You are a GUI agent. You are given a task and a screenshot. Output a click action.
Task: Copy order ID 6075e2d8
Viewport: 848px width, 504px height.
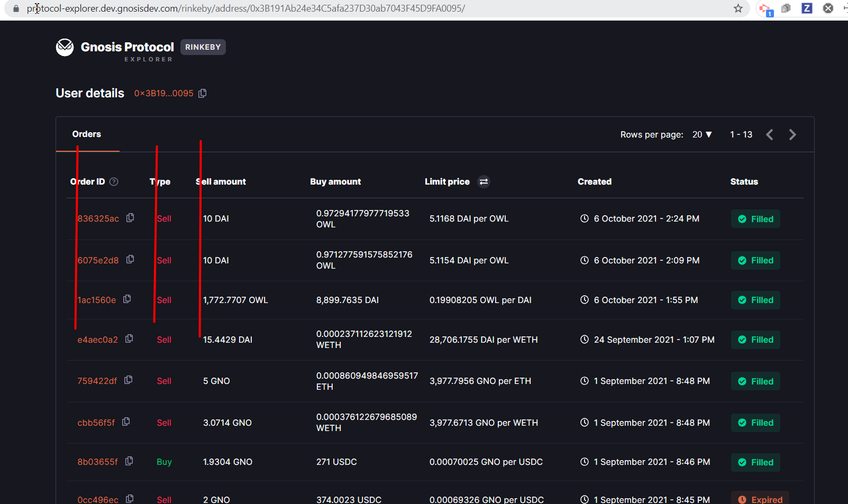(x=130, y=259)
